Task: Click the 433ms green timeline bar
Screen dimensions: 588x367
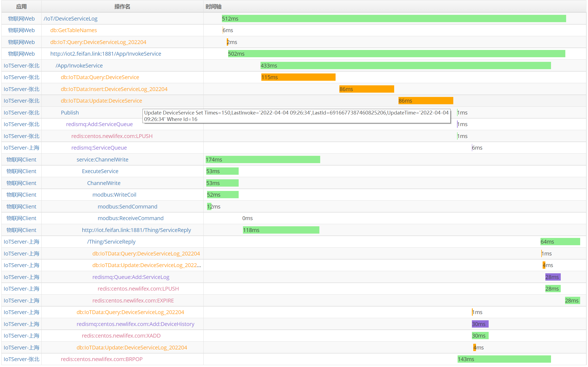Action: pos(405,66)
